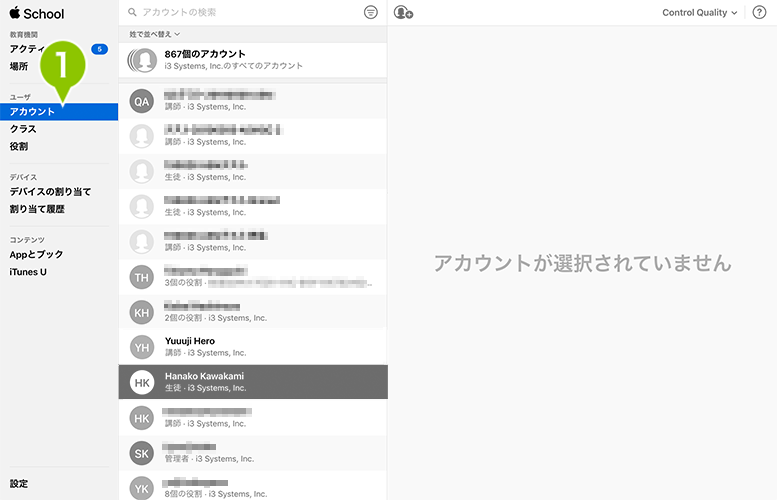Select the Hanako Kawakami account
Image resolution: width=778 pixels, height=500 pixels.
[x=253, y=382]
